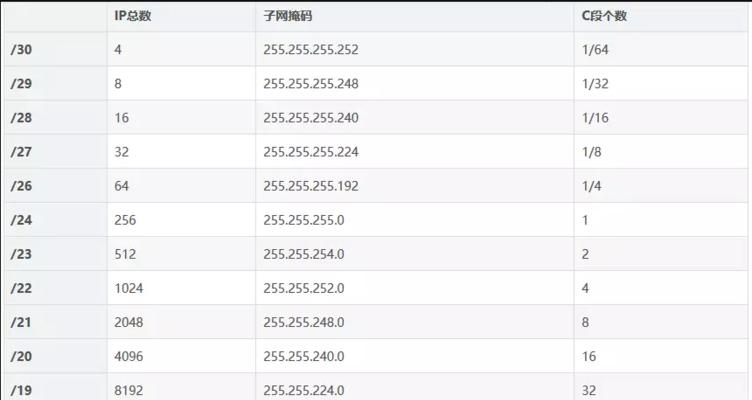
Task: Click subnet mask 255.255.254.0
Action: click(x=304, y=254)
